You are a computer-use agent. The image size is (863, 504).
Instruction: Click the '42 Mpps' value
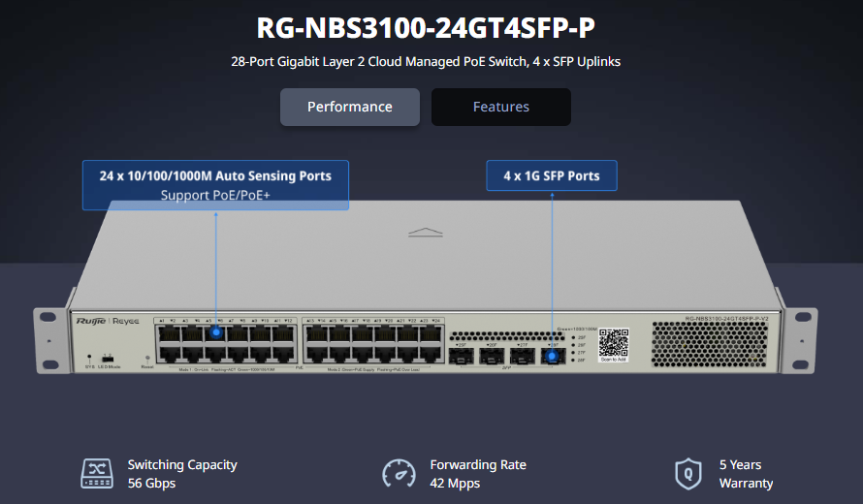click(x=455, y=483)
